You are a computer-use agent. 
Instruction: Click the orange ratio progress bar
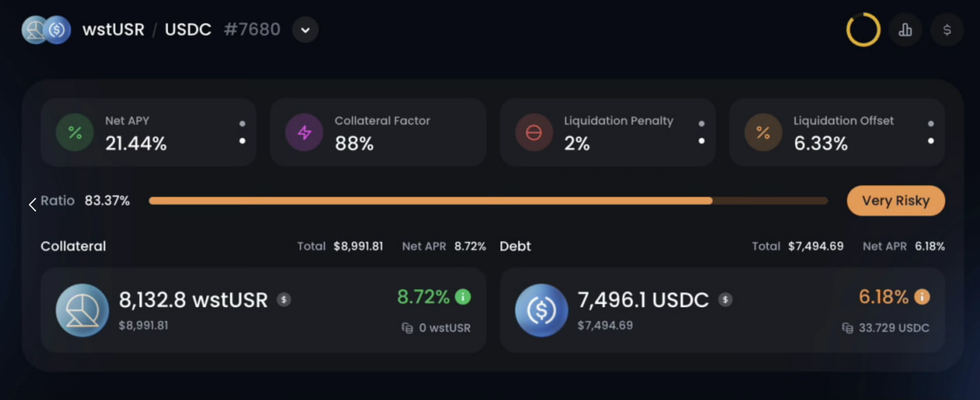pyautogui.click(x=431, y=201)
